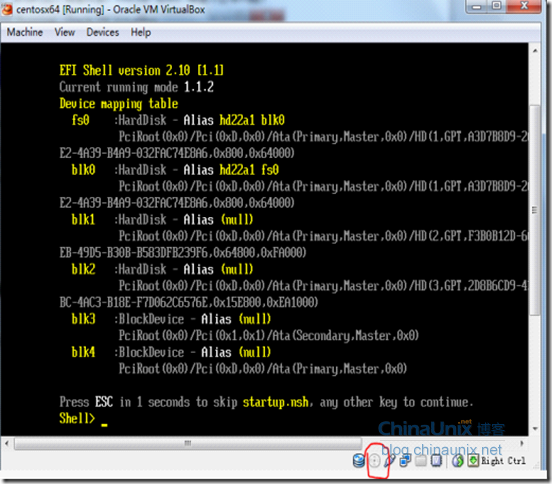Click the 'blk2' device label
Screen dimensions: 552x484
[x=83, y=269]
